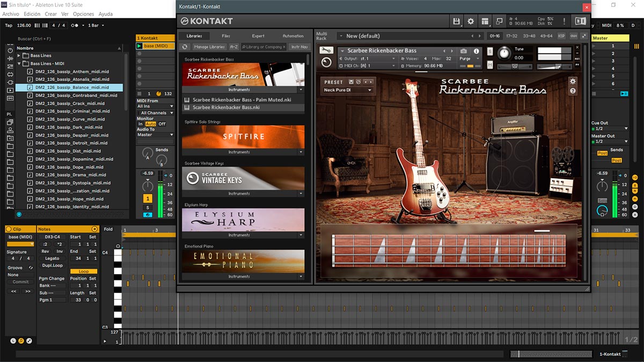The image size is (644, 362).
Task: Click the Kontakt warning exclamation icon
Action: 564,21
